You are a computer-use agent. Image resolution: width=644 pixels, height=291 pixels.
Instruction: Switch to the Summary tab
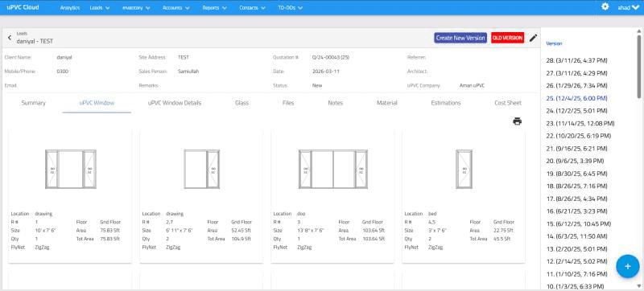(33, 103)
